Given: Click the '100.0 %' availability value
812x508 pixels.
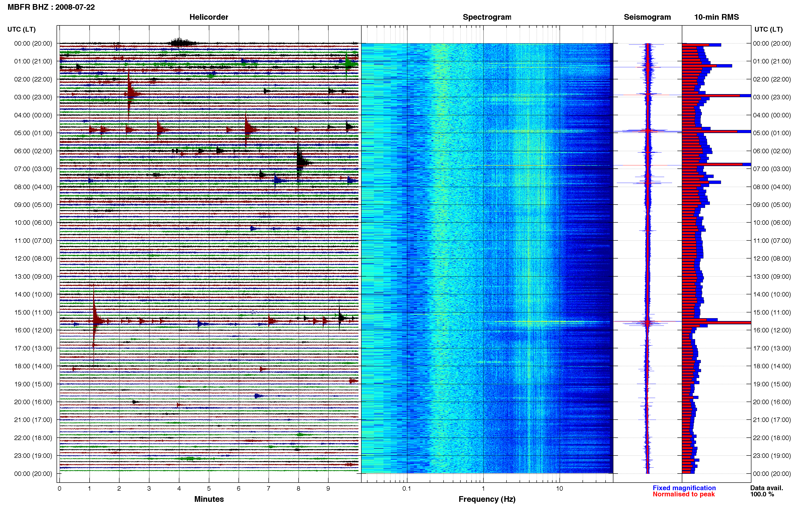Looking at the screenshot, I should tap(762, 494).
